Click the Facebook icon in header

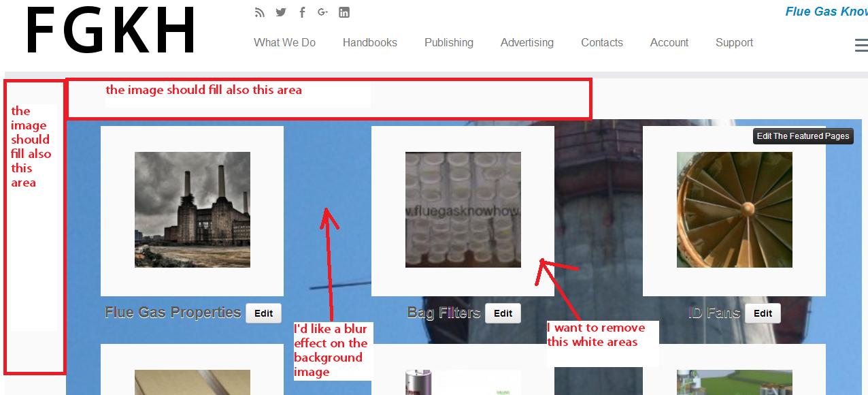(302, 12)
